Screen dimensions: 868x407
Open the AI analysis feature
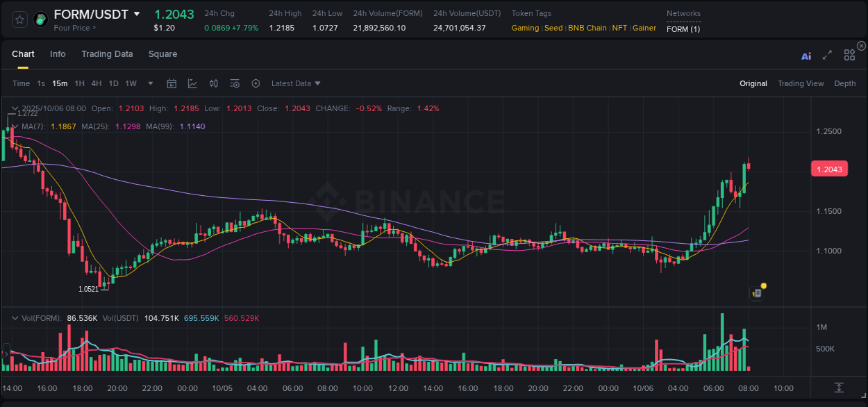coord(806,55)
